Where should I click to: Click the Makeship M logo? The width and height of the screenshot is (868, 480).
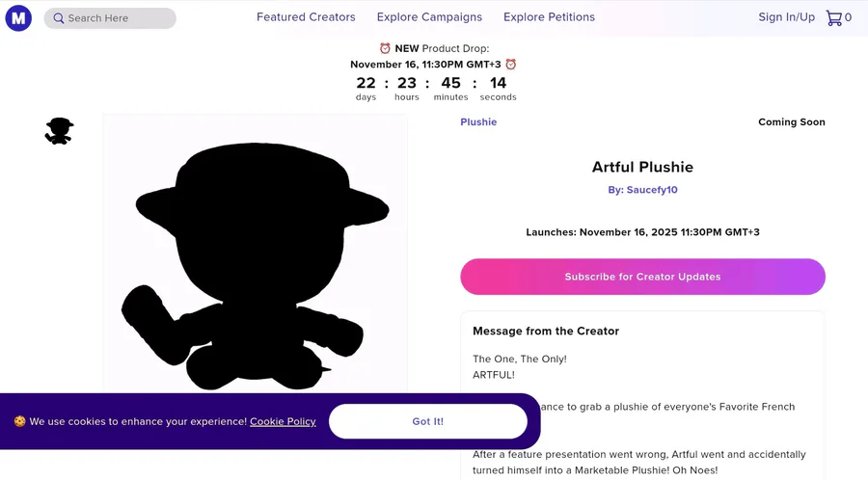pyautogui.click(x=18, y=17)
